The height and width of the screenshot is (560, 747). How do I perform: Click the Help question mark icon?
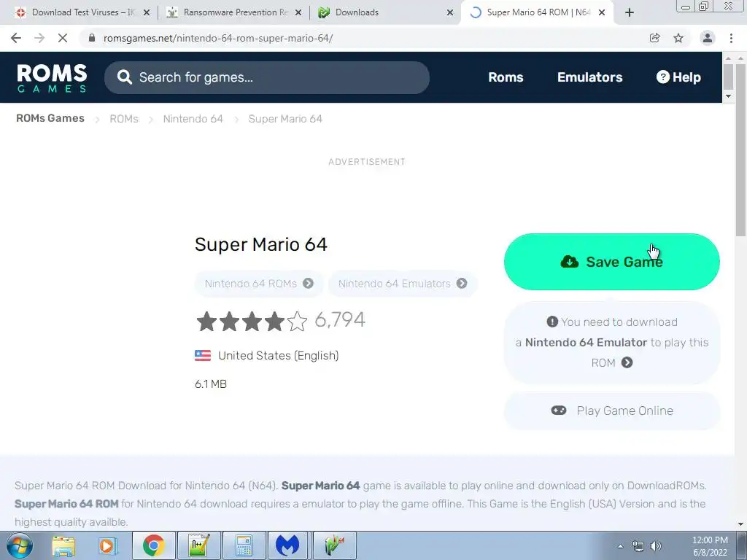662,77
